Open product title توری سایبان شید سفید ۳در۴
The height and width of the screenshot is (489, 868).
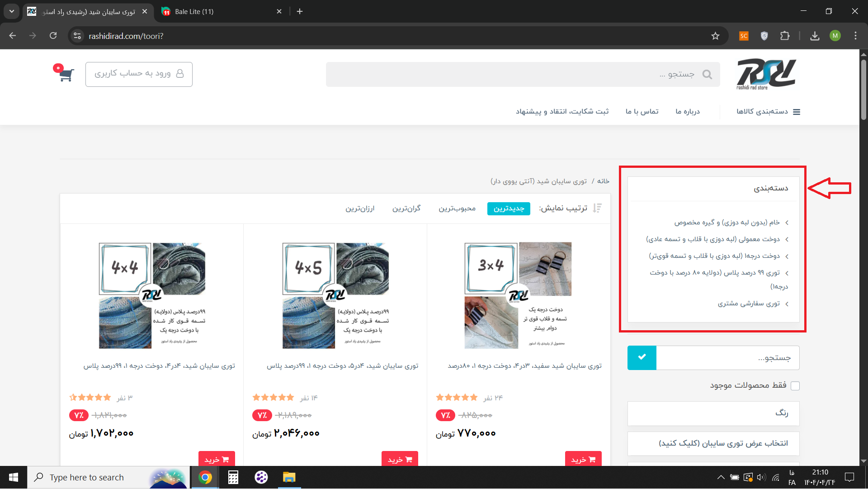[x=524, y=366]
